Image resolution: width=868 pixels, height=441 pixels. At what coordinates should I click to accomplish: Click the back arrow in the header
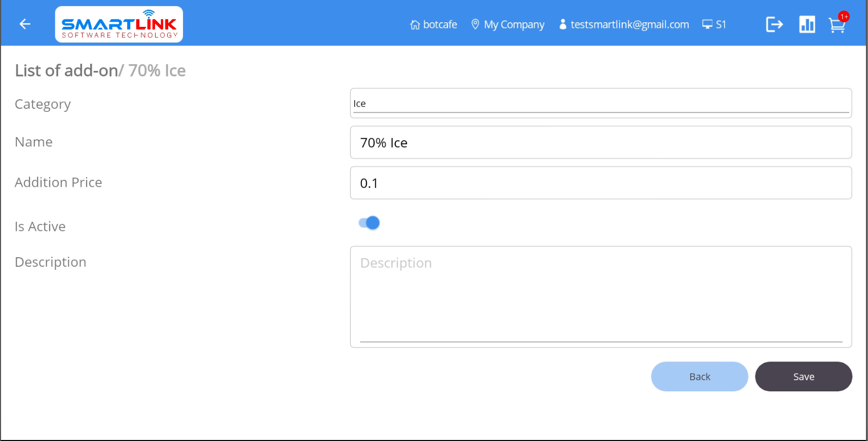tap(25, 24)
